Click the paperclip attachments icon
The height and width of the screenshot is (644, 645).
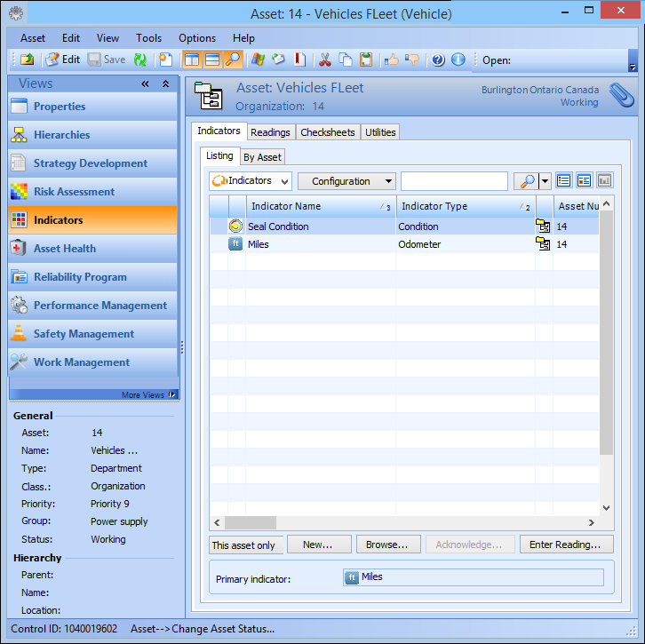620,94
